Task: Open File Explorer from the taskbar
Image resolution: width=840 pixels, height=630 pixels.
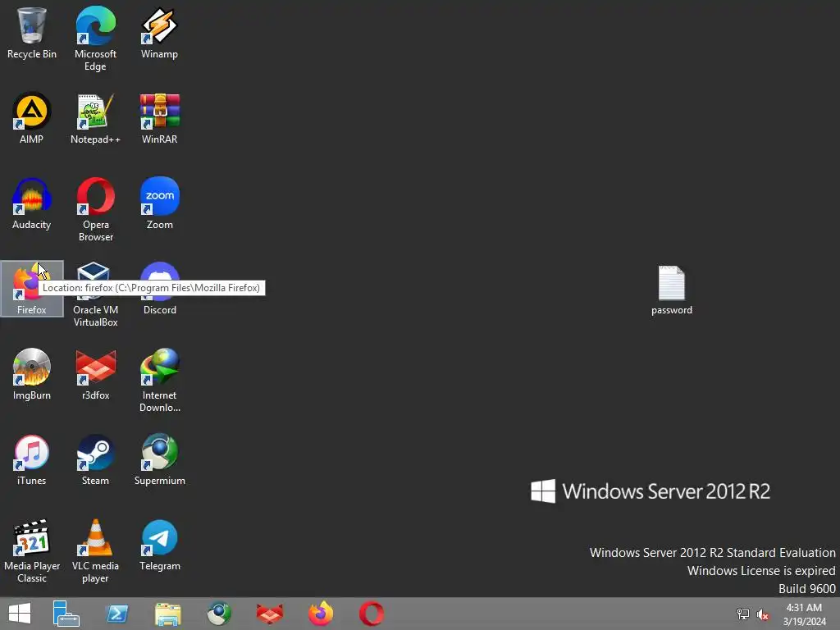Action: [x=168, y=614]
